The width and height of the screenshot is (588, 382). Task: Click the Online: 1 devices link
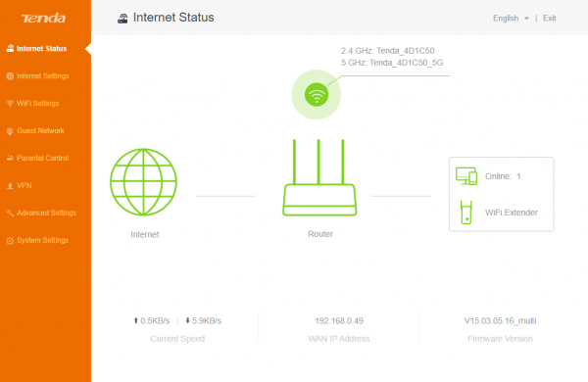[x=503, y=176]
